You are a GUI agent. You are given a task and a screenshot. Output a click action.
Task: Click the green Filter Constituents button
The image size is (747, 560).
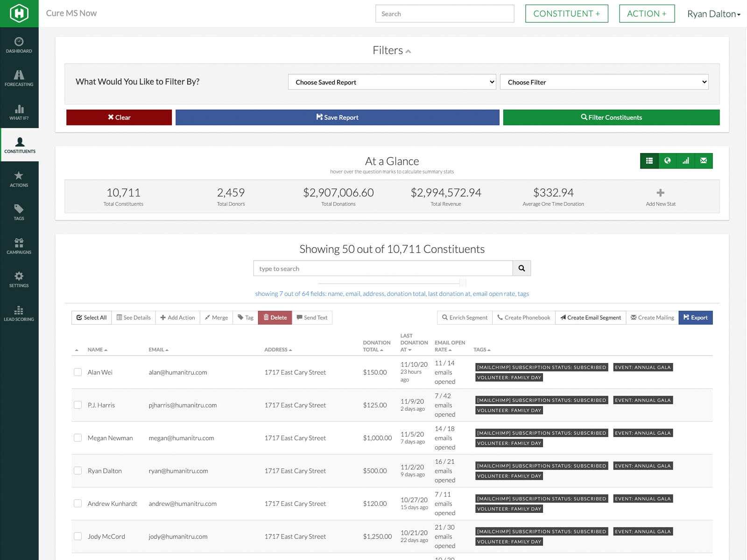click(x=611, y=118)
